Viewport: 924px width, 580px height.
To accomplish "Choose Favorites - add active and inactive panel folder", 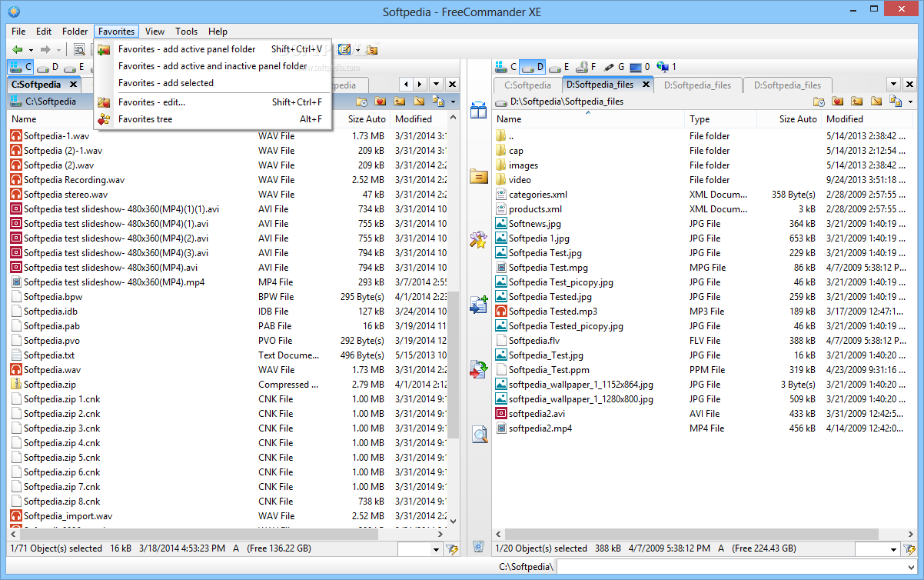I will pos(212,66).
